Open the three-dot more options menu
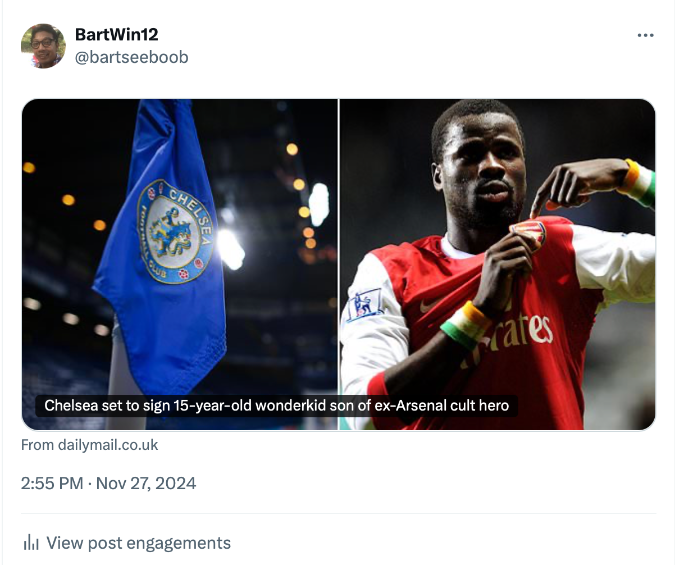The image size is (675, 565). (x=645, y=36)
